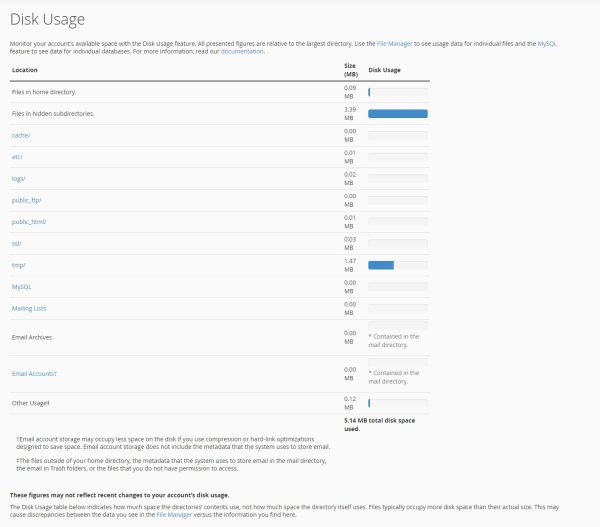Click '5.14 MB total disk space used.'
Screen dimensions: 600x527
[379, 424]
